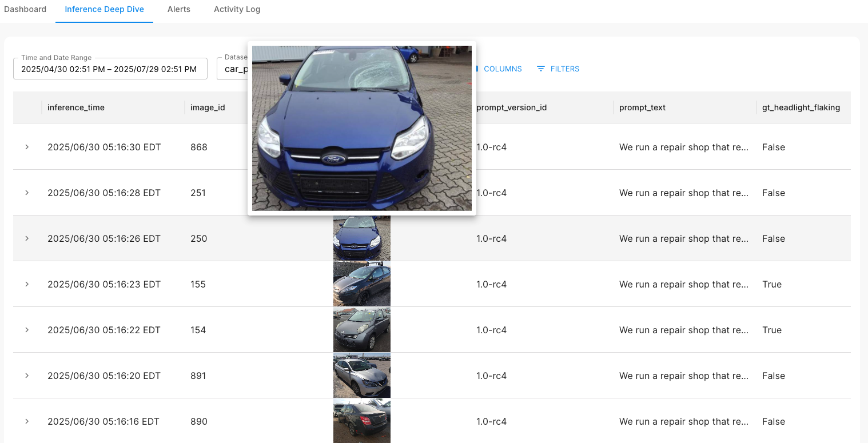This screenshot has height=443, width=868.
Task: Click timestamp 2025/06/30 05:16:30 EDT
Action: [x=104, y=147]
